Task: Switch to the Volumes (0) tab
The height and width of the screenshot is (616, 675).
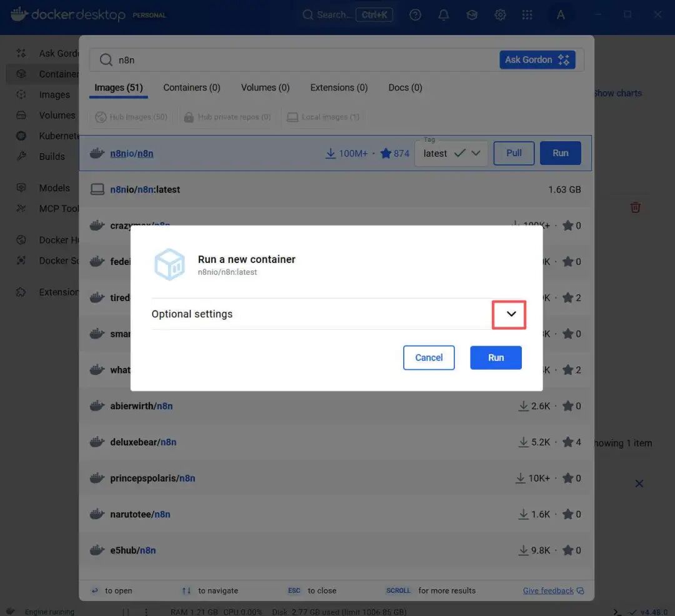Action: [x=265, y=87]
